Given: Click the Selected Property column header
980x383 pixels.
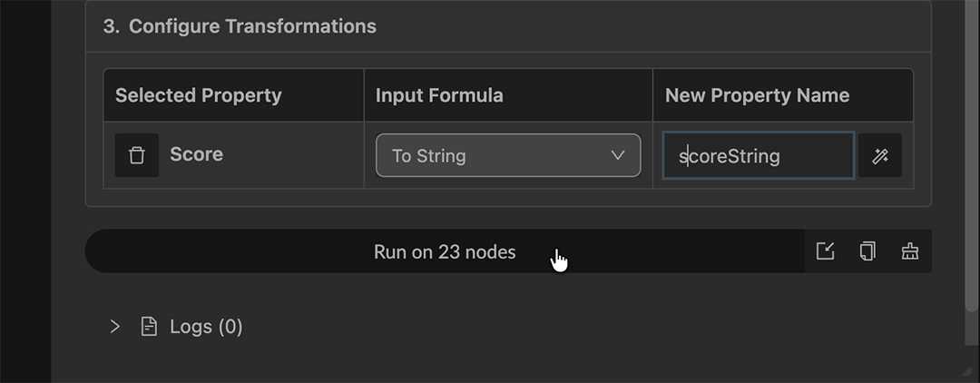Looking at the screenshot, I should click(x=198, y=95).
